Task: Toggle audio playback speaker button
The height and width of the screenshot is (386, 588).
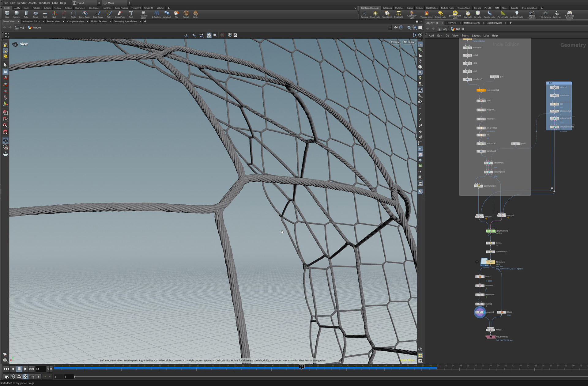Action: [x=13, y=377]
